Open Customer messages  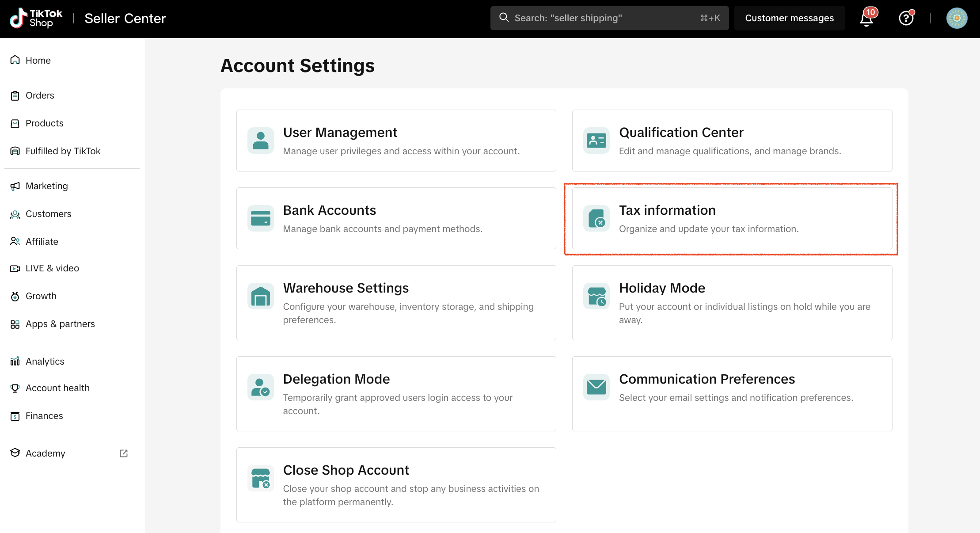click(789, 18)
